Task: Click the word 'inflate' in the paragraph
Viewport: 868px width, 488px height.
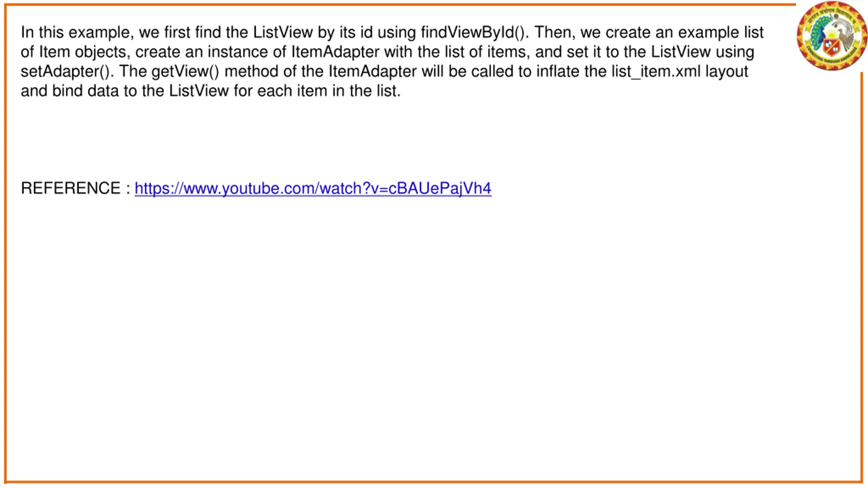Action: tap(558, 72)
